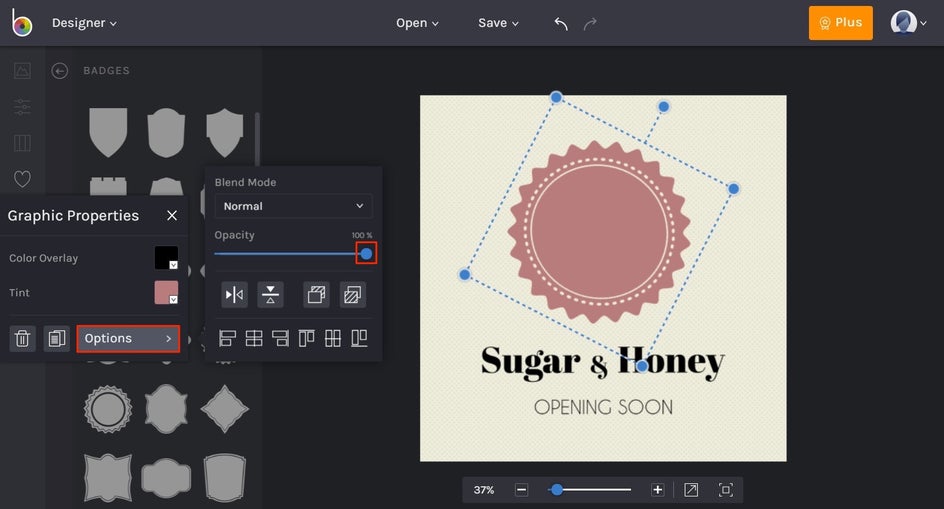Open the Tint pink color swatch
Screen dimensions: 944x509
[166, 293]
